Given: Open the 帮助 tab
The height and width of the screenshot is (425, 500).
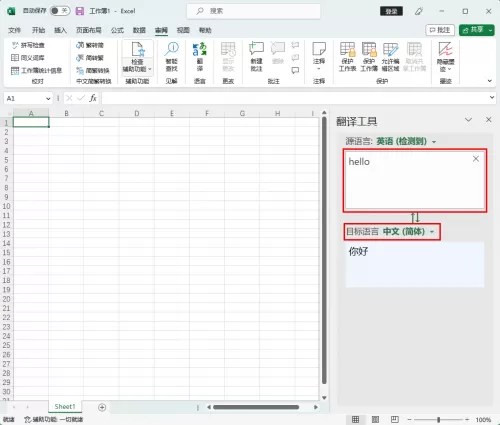Looking at the screenshot, I should click(x=205, y=30).
